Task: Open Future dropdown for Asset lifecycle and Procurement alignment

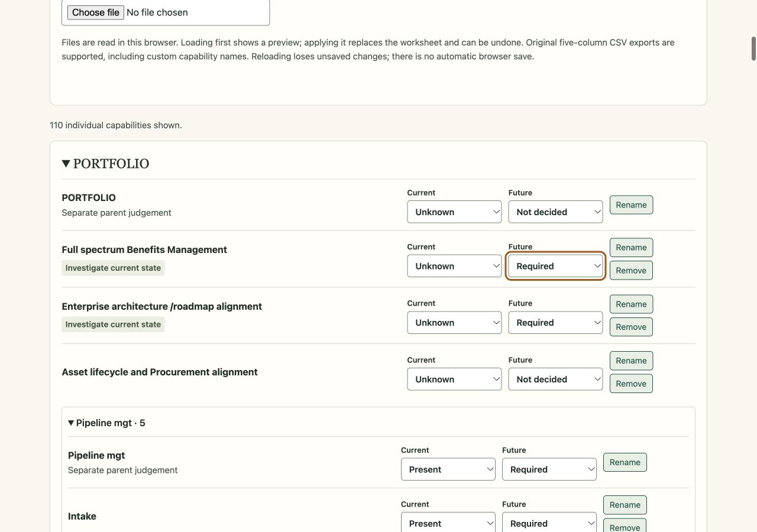Action: (555, 379)
